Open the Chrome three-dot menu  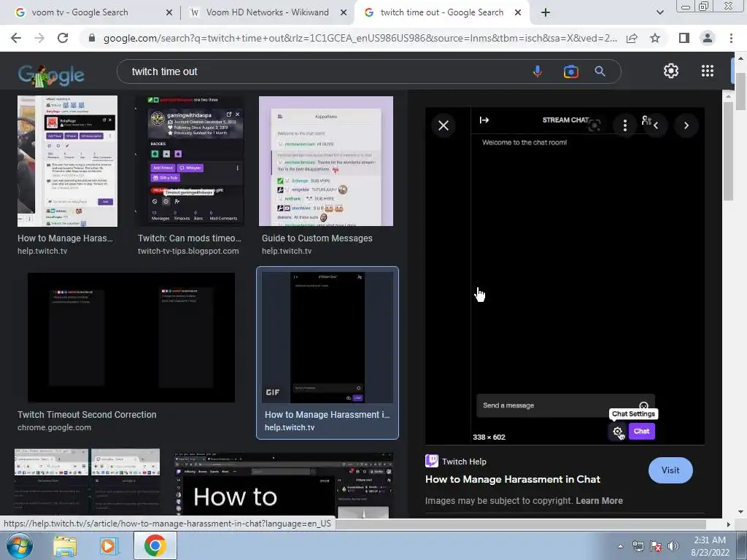point(731,38)
